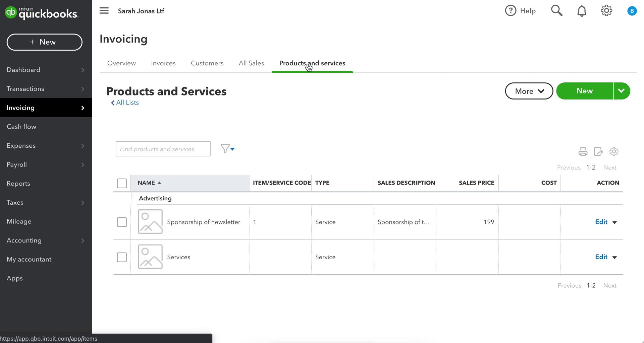The image size is (644, 343).
Task: Click the sidebar + New button
Action: (44, 42)
